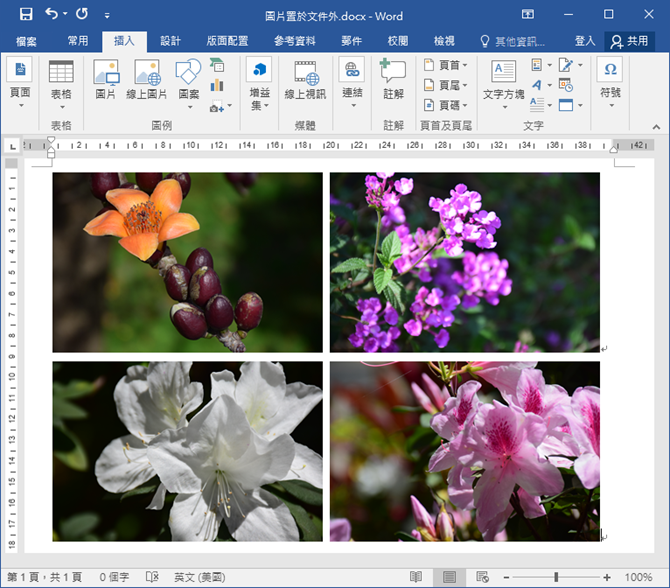Viewport: 670px width, 588px height.
Task: Switch to web layout view
Action: coord(482,577)
